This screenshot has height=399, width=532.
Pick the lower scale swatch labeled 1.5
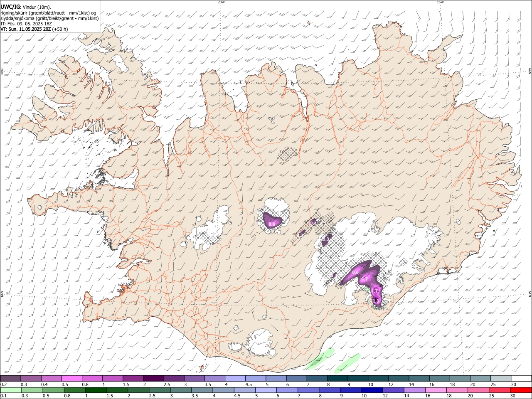pyautogui.click(x=117, y=390)
